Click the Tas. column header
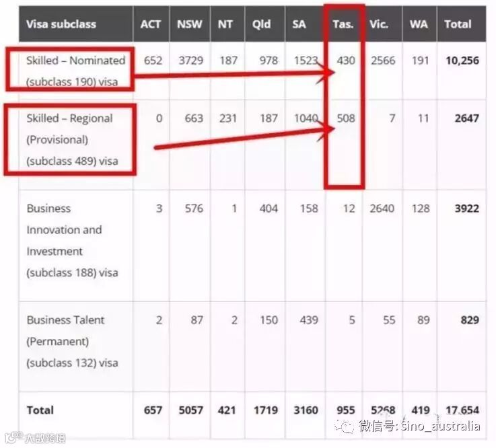 [343, 24]
